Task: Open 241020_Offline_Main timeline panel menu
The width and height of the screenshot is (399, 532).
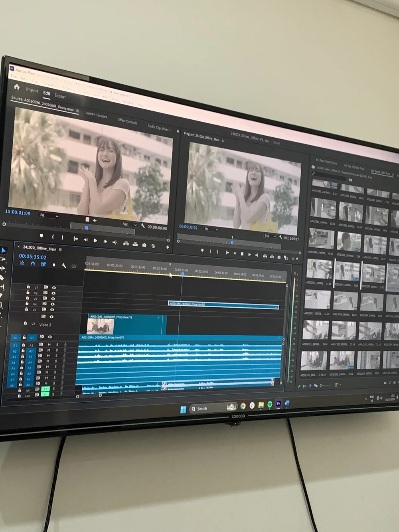Action: click(x=61, y=249)
